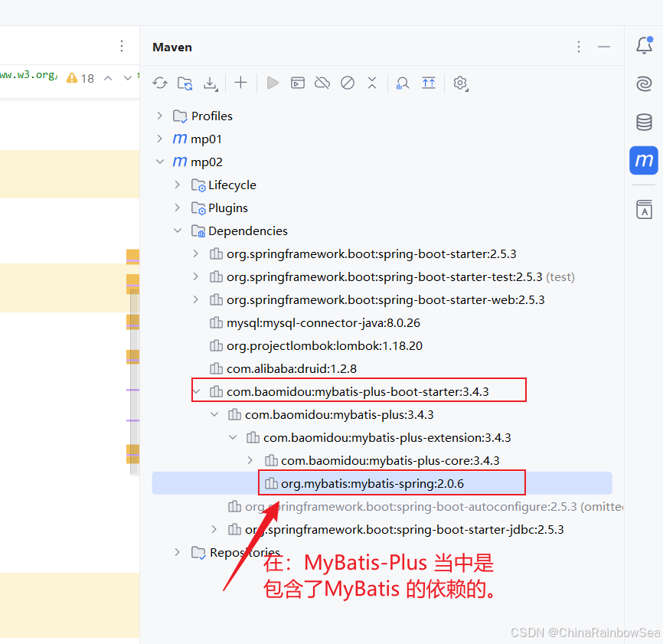Collapse mybatis-plus-extension:3.4.3 node
Image resolution: width=663 pixels, height=644 pixels.
[x=233, y=437]
